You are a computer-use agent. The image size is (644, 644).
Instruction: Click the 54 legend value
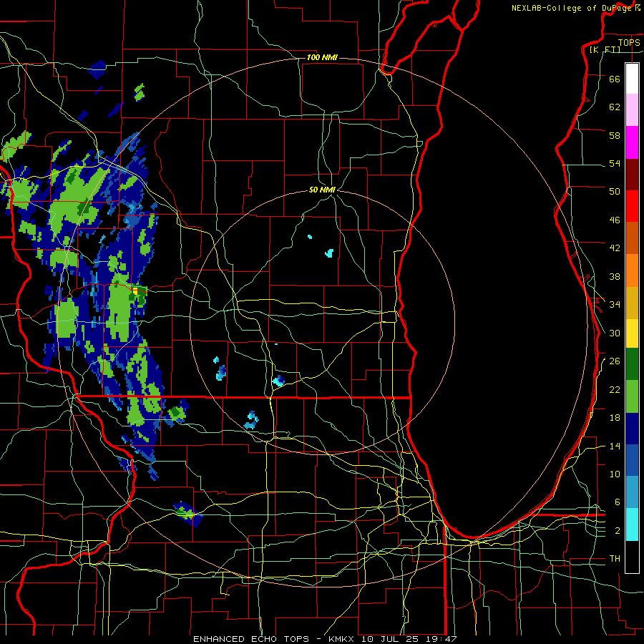[615, 163]
